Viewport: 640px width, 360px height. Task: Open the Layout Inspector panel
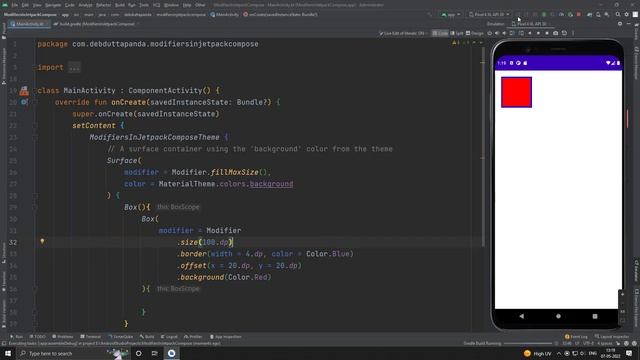tap(612, 337)
